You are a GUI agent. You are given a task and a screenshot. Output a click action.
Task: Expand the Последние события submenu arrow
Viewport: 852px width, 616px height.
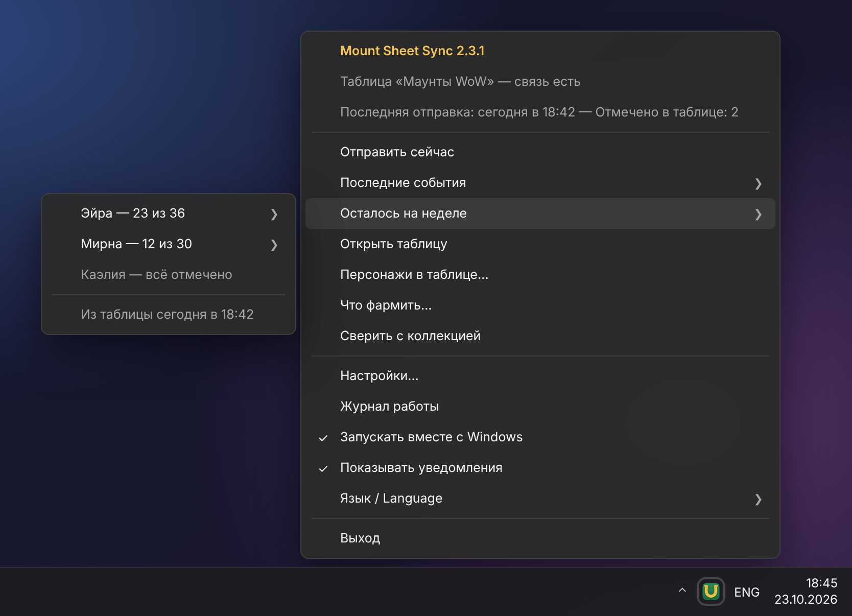pyautogui.click(x=758, y=183)
